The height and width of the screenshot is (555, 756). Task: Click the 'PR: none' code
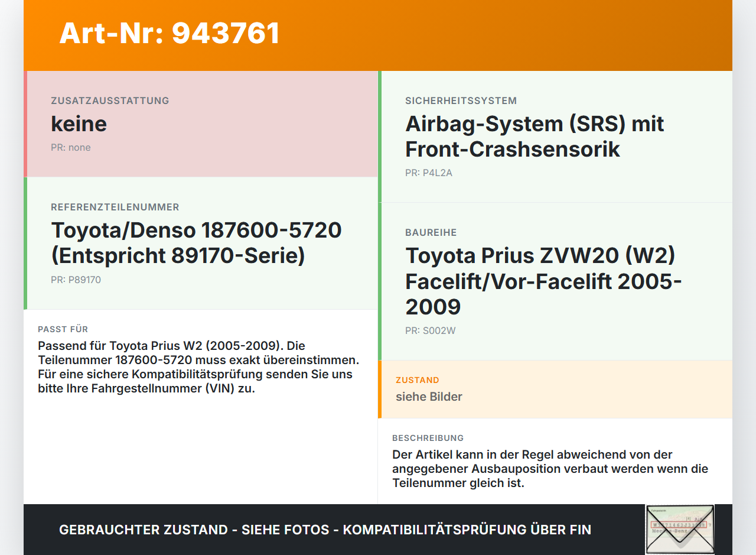coord(71,147)
